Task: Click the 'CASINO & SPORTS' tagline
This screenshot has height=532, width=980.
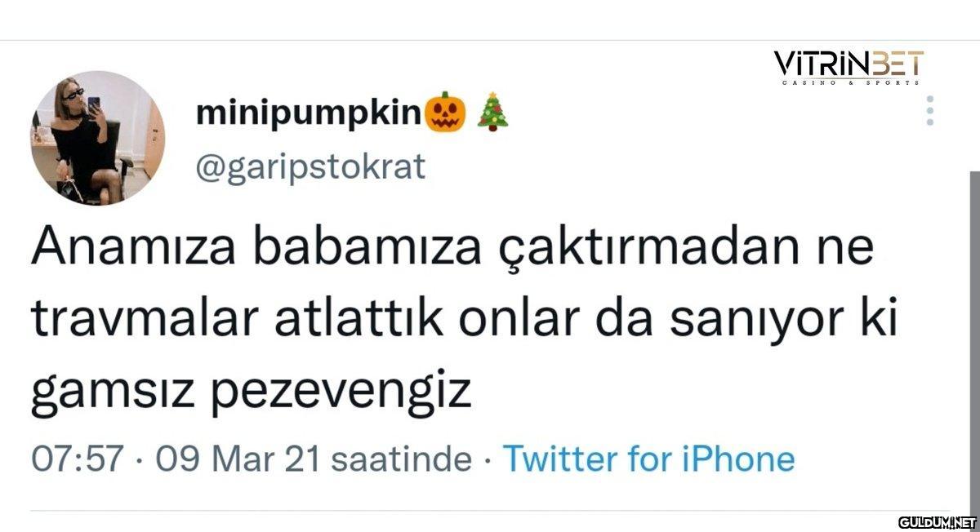Action: (x=850, y=82)
